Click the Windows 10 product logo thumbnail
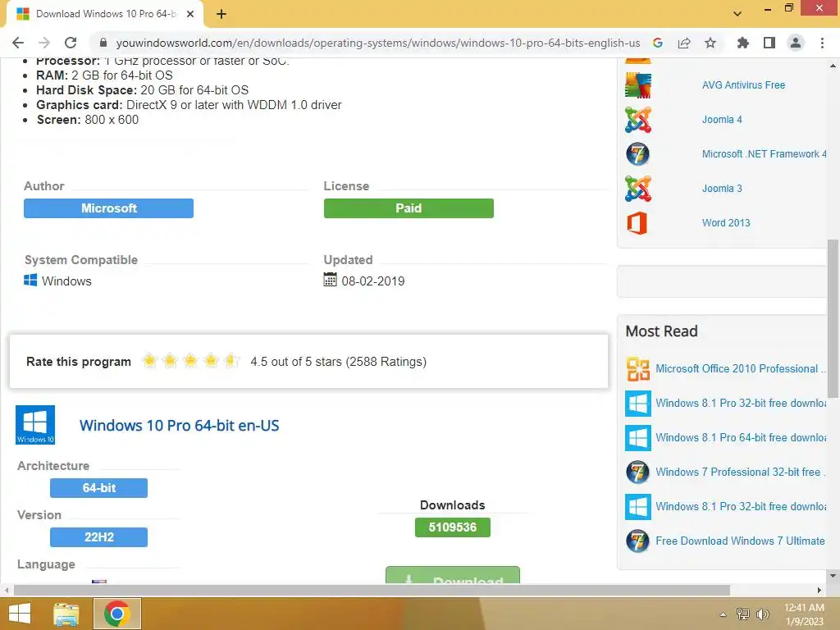Image resolution: width=840 pixels, height=630 pixels. coord(35,425)
